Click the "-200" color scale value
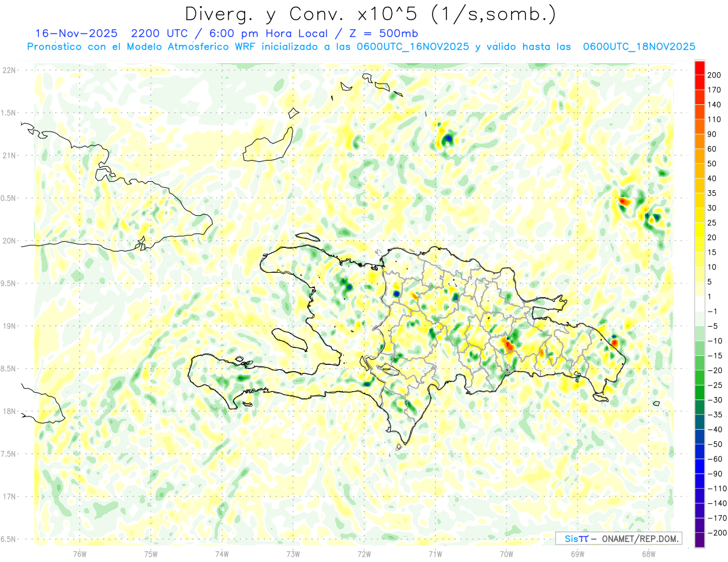728x562 pixels. [x=716, y=533]
